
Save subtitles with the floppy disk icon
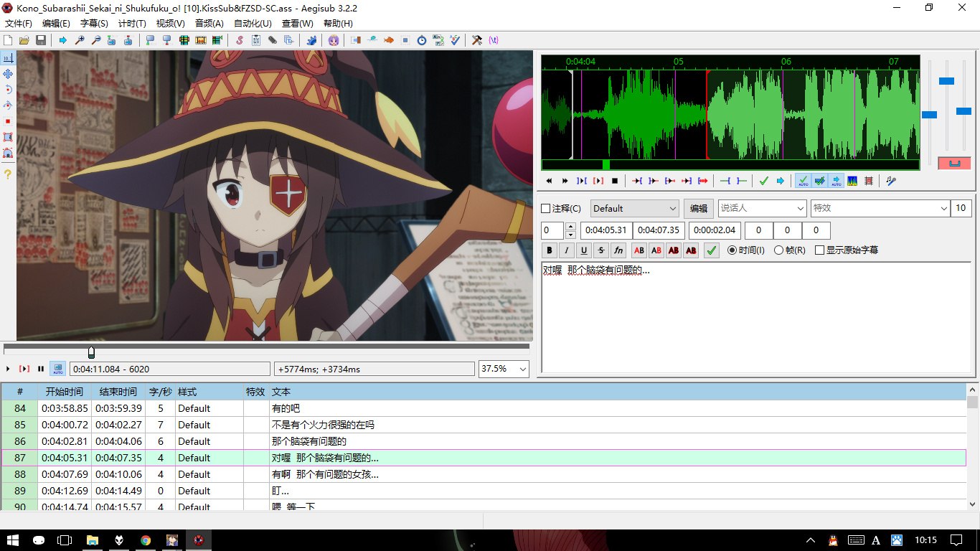click(x=41, y=40)
